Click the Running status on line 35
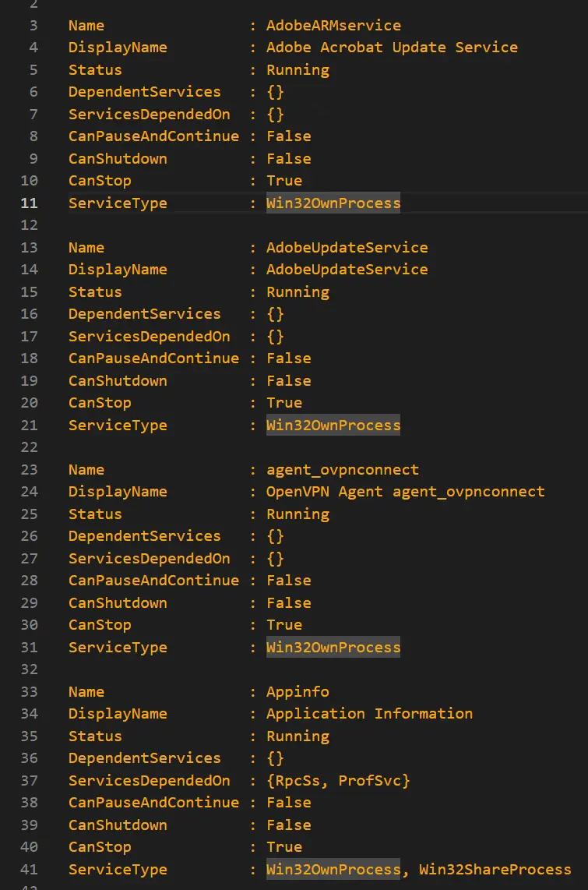Viewport: 588px width, 890px height. (298, 736)
